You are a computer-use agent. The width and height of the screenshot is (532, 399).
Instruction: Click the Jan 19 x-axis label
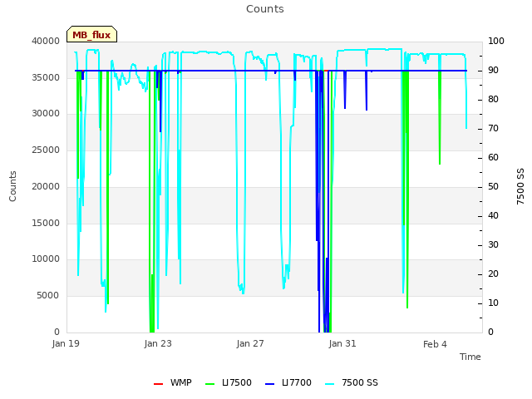(66, 343)
